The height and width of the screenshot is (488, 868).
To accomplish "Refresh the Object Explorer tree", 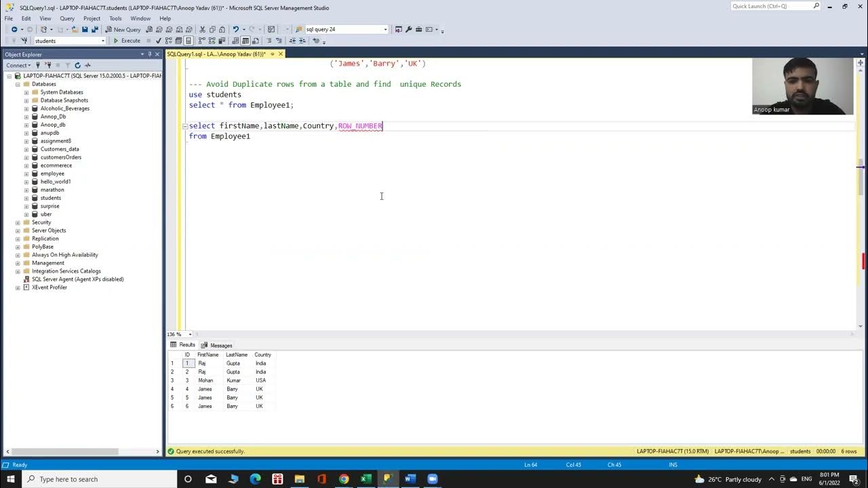I will pos(77,65).
